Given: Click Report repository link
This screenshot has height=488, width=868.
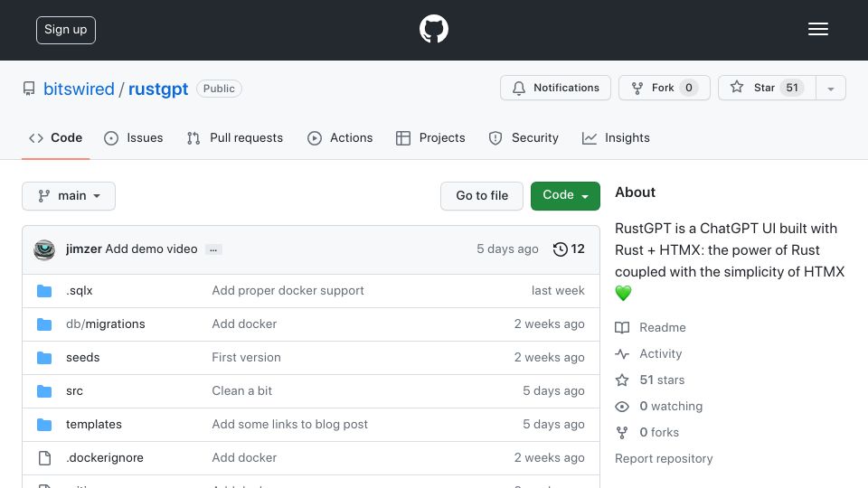Looking at the screenshot, I should [x=664, y=459].
